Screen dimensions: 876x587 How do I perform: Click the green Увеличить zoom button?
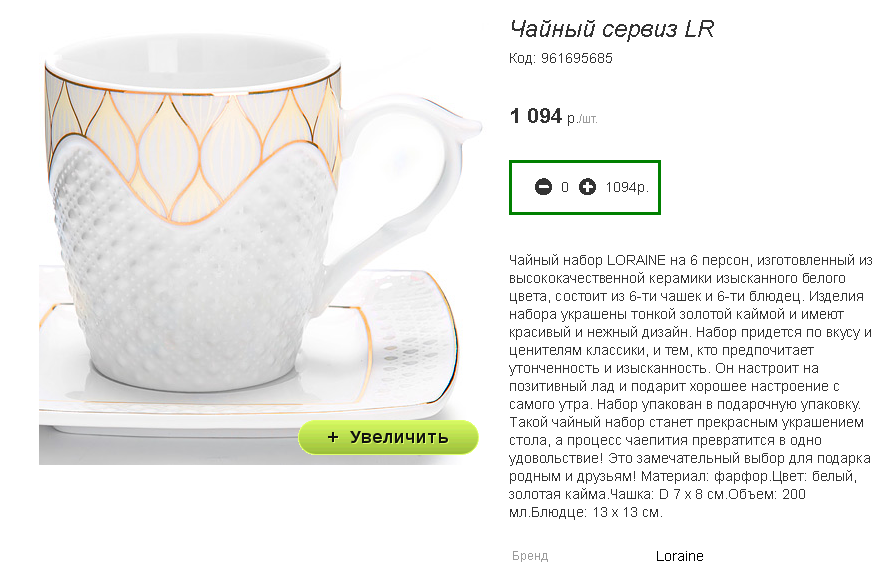coord(388,437)
